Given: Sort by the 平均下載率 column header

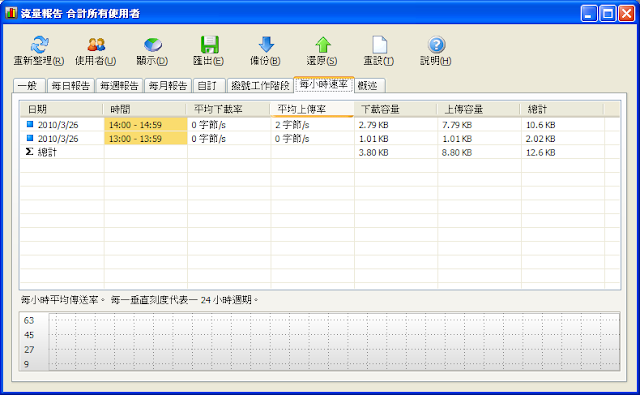Looking at the screenshot, I should [228, 109].
